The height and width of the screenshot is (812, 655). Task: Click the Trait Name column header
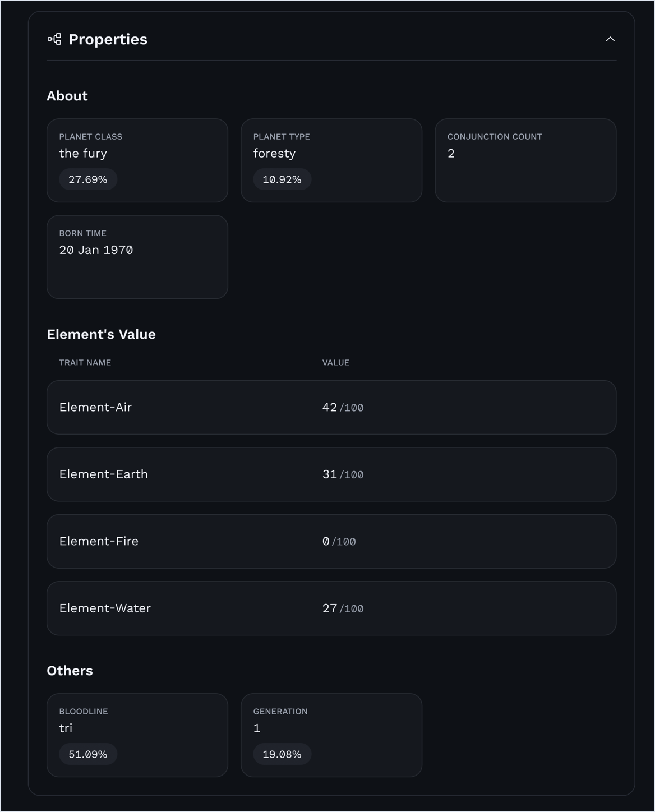tap(85, 363)
